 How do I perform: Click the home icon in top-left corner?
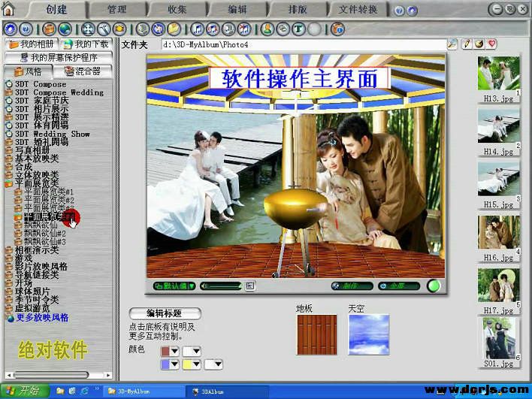tap(8, 10)
